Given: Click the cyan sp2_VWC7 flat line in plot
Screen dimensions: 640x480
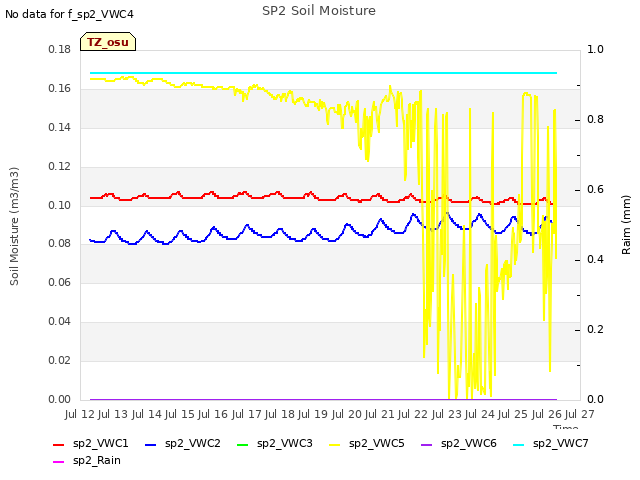Looking at the screenshot, I should [x=323, y=73].
